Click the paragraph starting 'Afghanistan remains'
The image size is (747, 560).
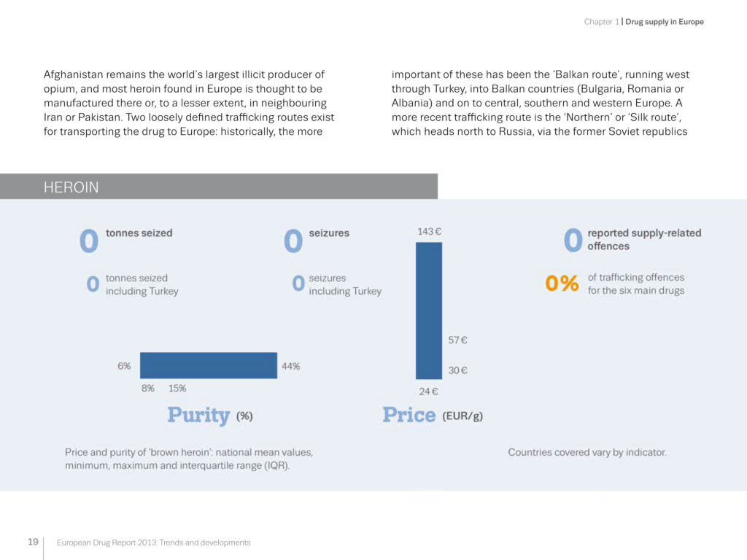pos(184,103)
